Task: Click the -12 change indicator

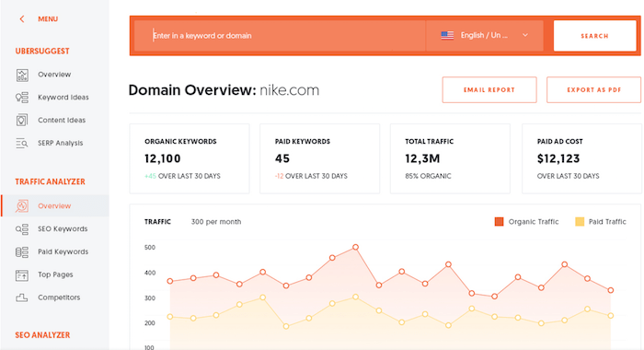Action: 280,176
